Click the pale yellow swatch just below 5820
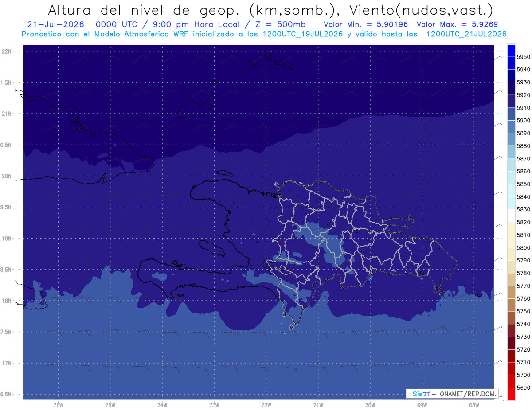Viewport: 532px width, 411px height. click(511, 228)
